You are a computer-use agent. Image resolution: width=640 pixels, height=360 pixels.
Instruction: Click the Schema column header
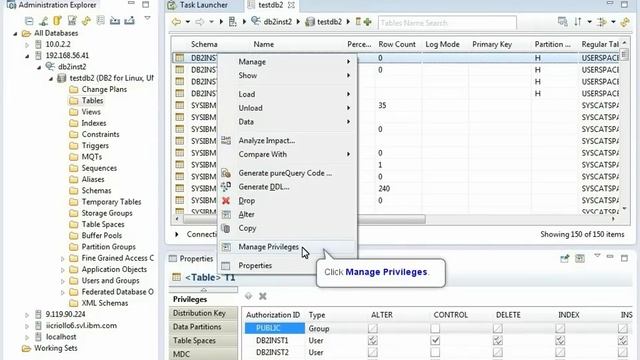[204, 44]
